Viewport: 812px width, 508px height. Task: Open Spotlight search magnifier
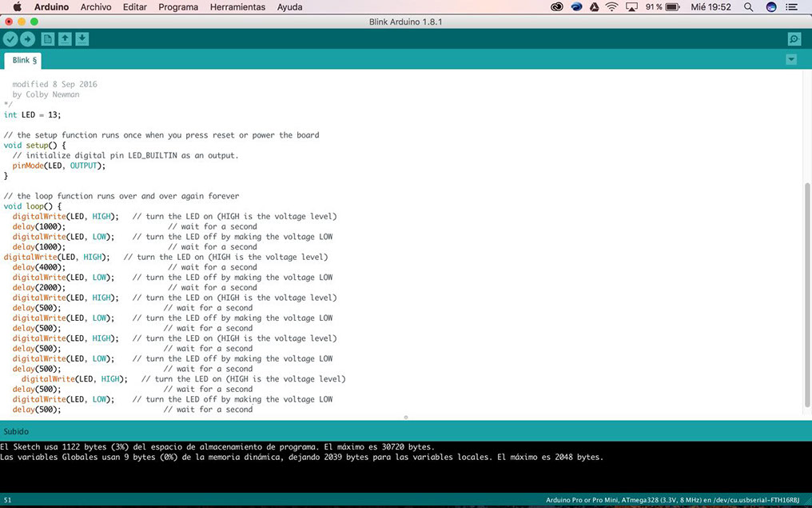pos(748,7)
